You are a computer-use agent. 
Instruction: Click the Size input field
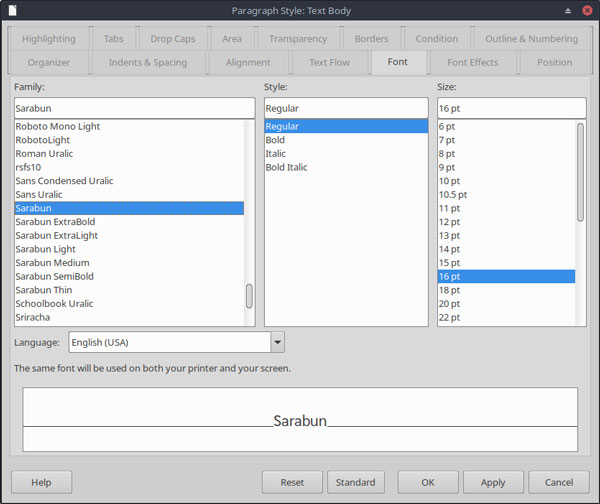[510, 108]
